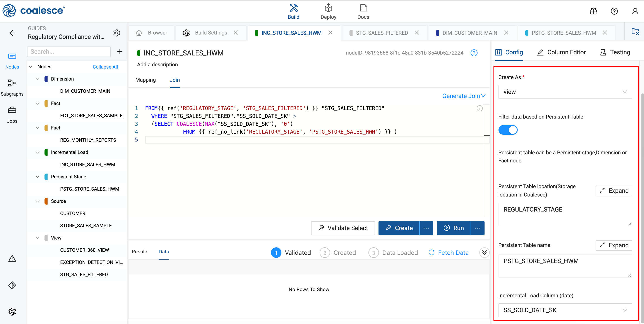
Task: Switch to the Join tab
Action: pyautogui.click(x=175, y=80)
